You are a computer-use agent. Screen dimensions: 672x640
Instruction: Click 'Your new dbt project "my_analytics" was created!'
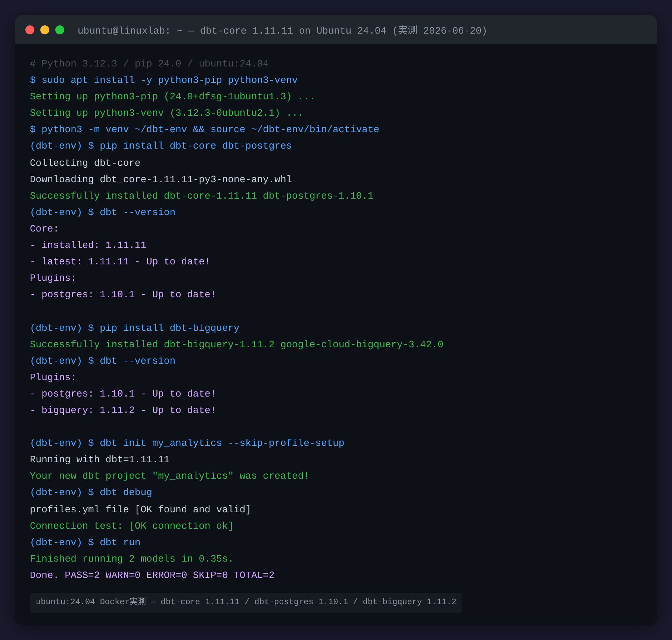pos(169,476)
